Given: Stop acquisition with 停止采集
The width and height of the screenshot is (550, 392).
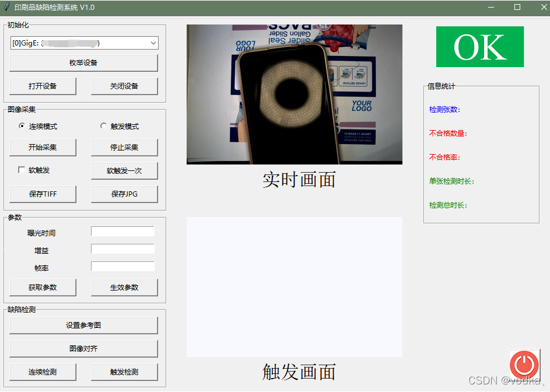Looking at the screenshot, I should point(124,147).
